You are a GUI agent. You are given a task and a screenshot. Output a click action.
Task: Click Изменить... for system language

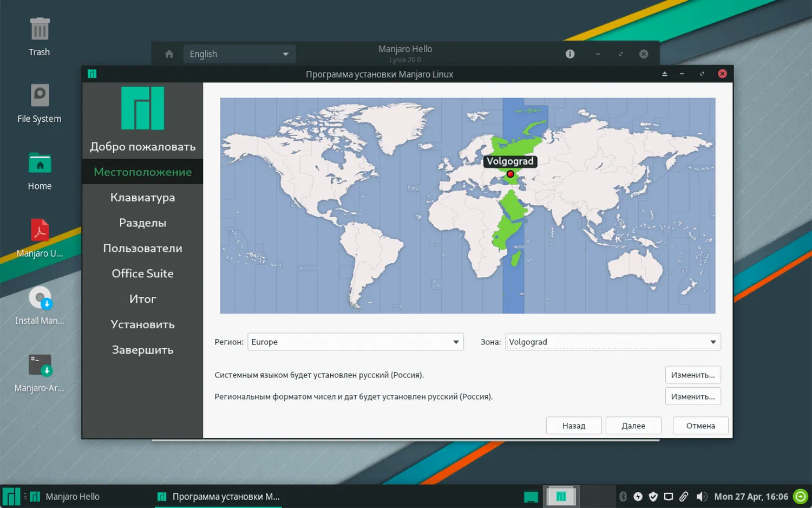coord(693,375)
